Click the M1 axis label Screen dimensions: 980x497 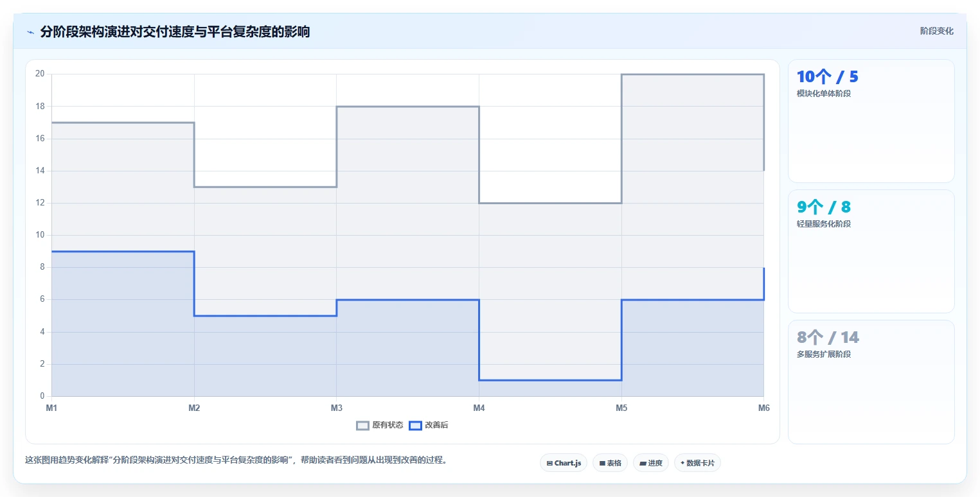click(x=52, y=408)
